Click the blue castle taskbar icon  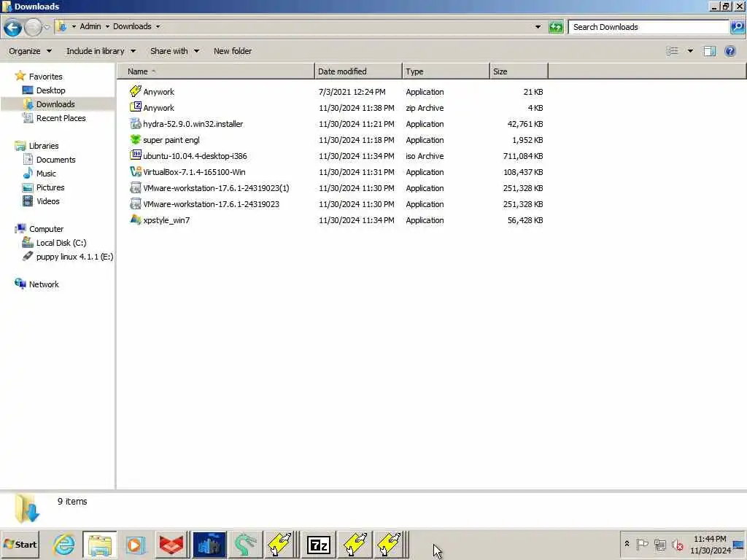[209, 544]
